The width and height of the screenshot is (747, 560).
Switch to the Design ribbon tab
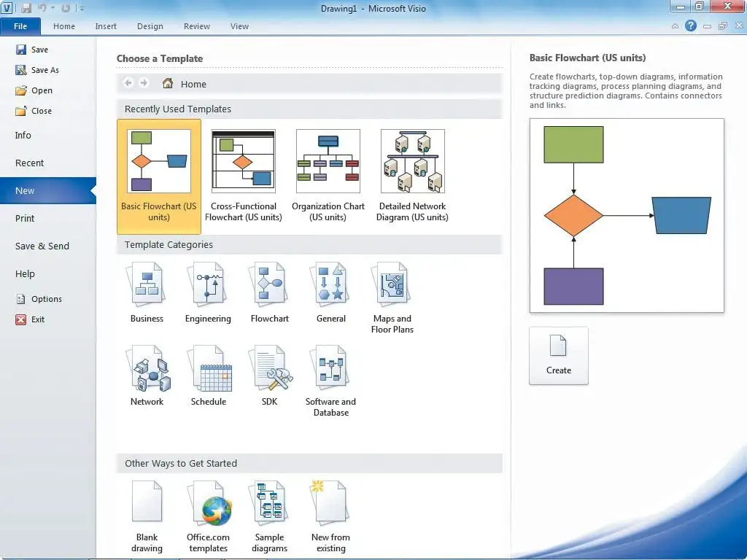[x=150, y=26]
